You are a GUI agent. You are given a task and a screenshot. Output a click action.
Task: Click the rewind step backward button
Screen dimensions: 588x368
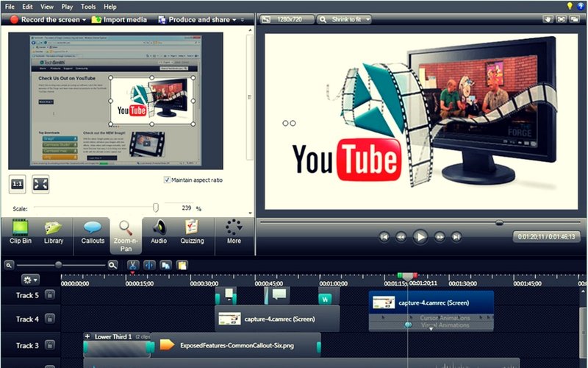[401, 237]
